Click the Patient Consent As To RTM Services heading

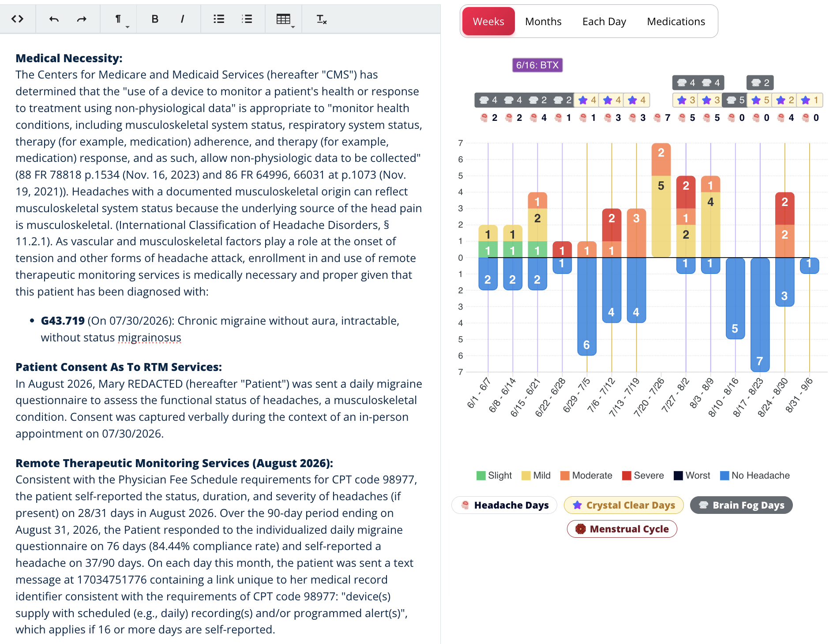[119, 367]
